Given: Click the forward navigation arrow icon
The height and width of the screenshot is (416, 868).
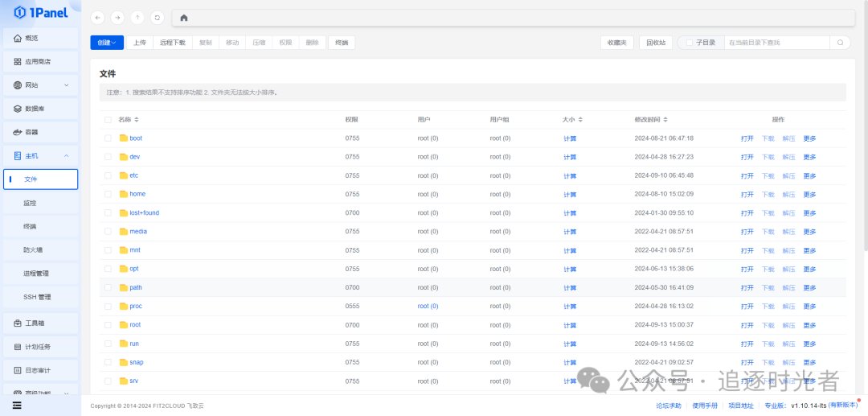Looking at the screenshot, I should click(117, 18).
